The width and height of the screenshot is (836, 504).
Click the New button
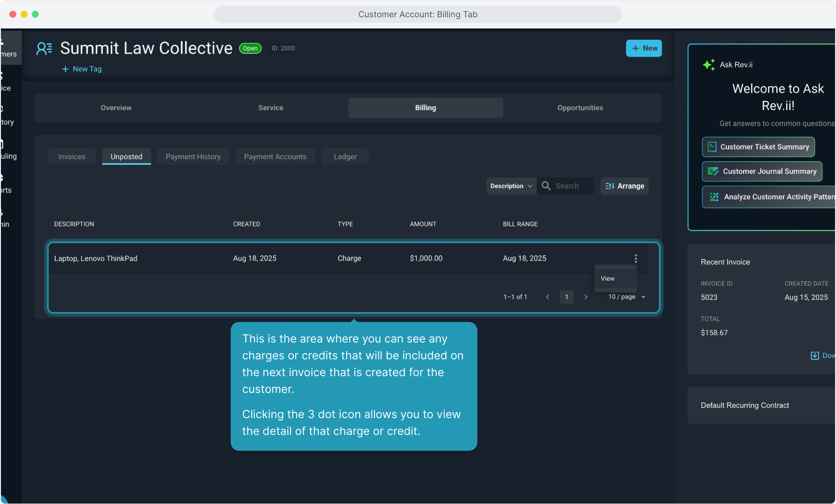(644, 48)
